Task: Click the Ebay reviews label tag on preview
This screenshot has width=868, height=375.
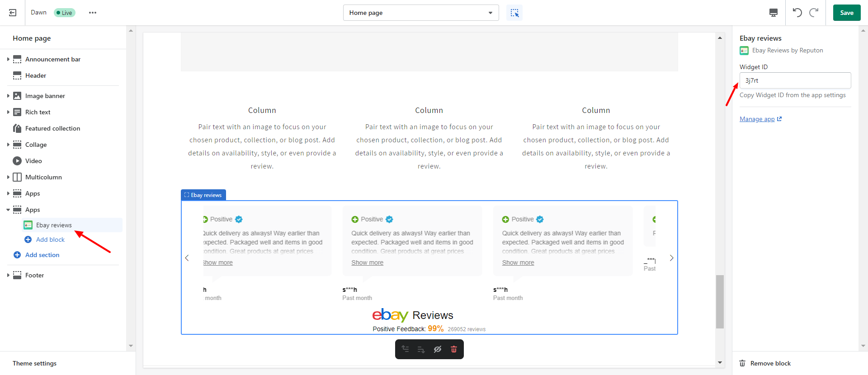Action: (x=203, y=195)
